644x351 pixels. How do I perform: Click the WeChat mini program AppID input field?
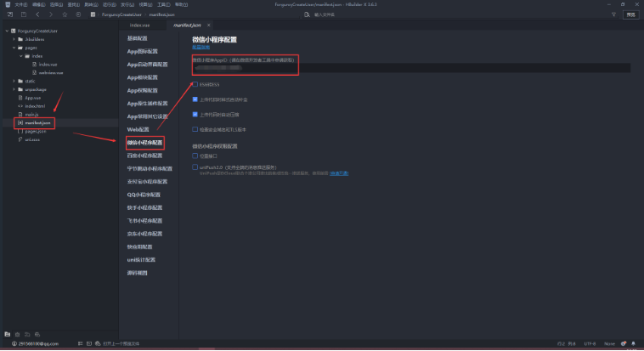point(411,68)
